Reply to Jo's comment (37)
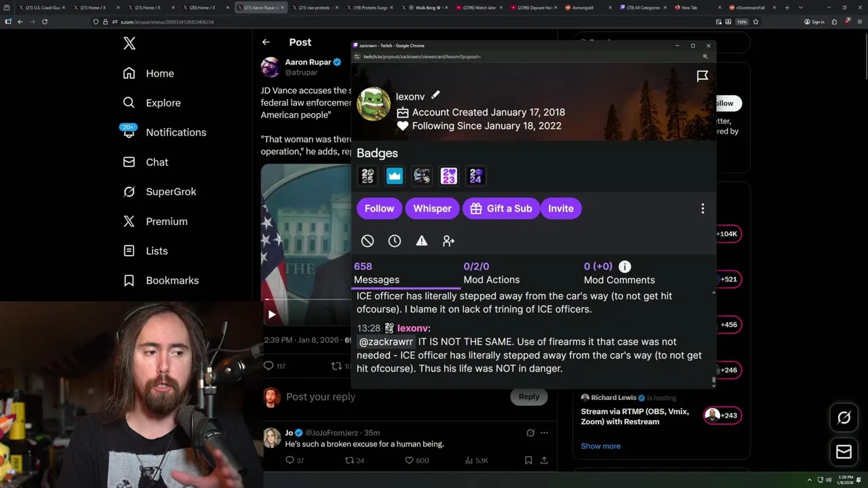 coord(294,460)
